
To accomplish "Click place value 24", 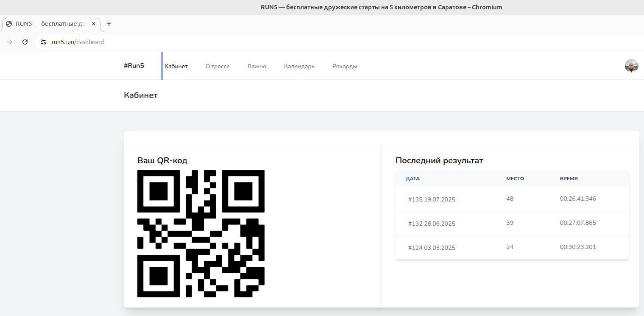I will pyautogui.click(x=510, y=247).
